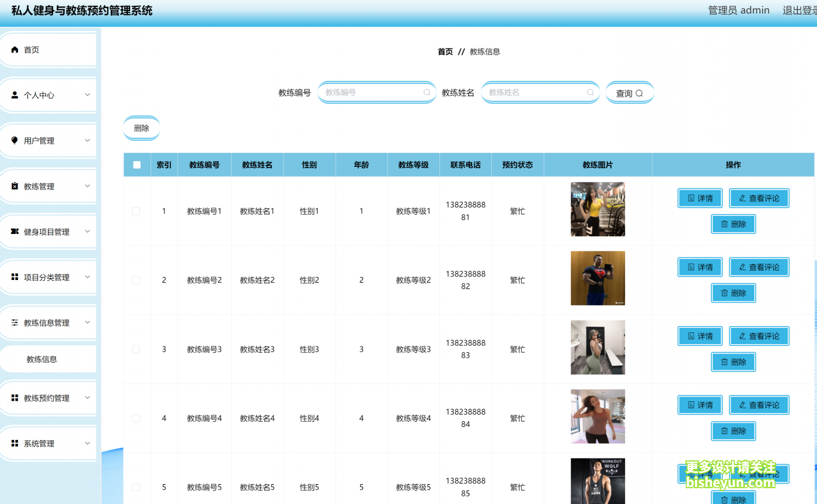Select 首页 in the breadcrumb navigation
The width and height of the screenshot is (817, 504).
[445, 51]
